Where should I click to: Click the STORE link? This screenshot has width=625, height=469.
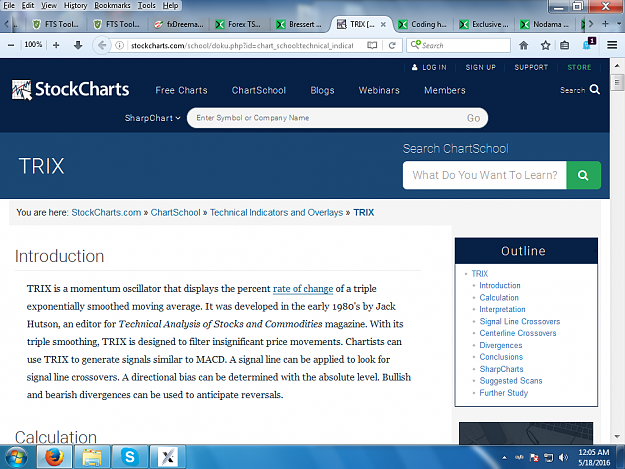[x=579, y=67]
